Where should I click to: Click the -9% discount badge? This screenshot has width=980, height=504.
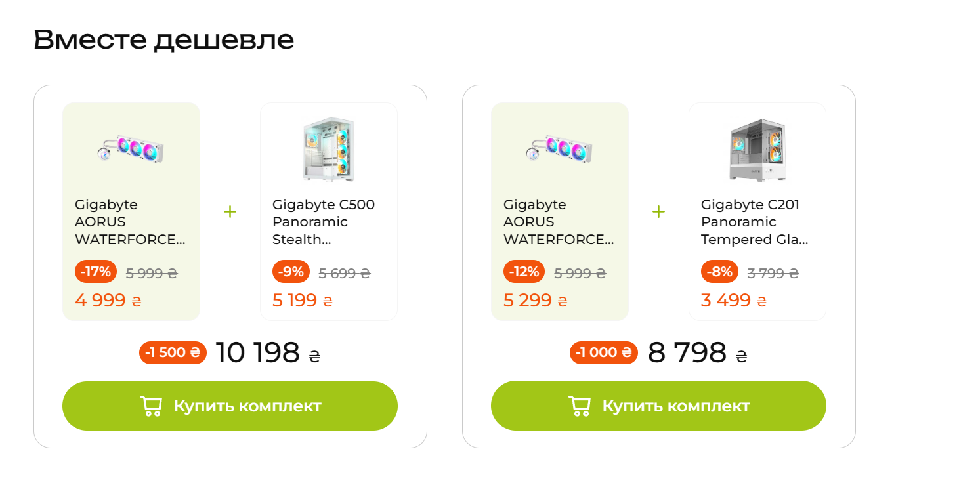pyautogui.click(x=291, y=272)
